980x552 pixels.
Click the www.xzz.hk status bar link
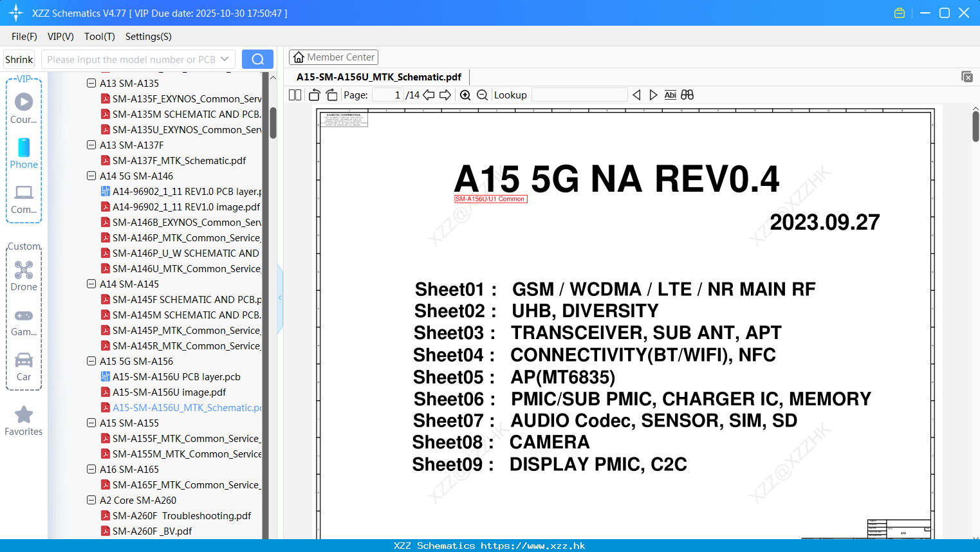tap(533, 546)
